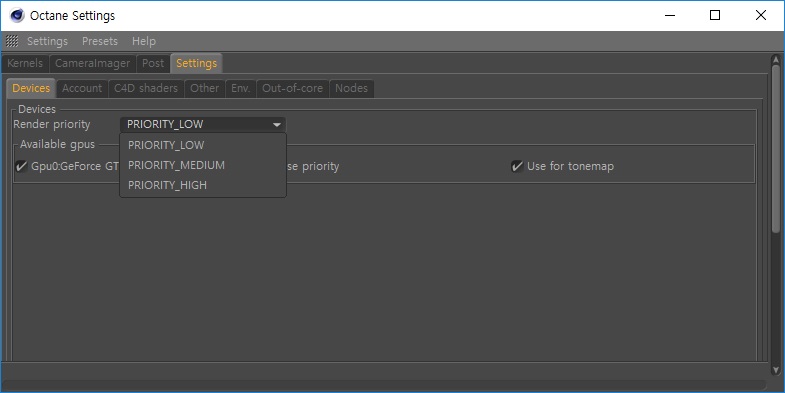This screenshot has width=785, height=393.
Task: Maximize the Octane Settings window
Action: pyautogui.click(x=715, y=16)
